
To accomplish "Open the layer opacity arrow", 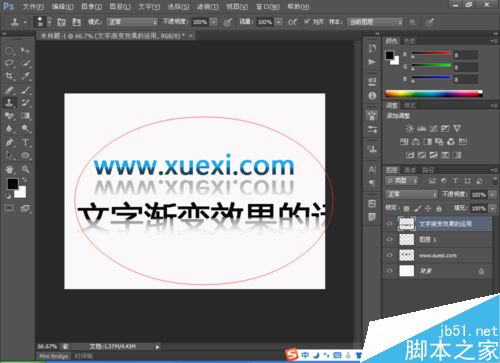I will tap(493, 195).
